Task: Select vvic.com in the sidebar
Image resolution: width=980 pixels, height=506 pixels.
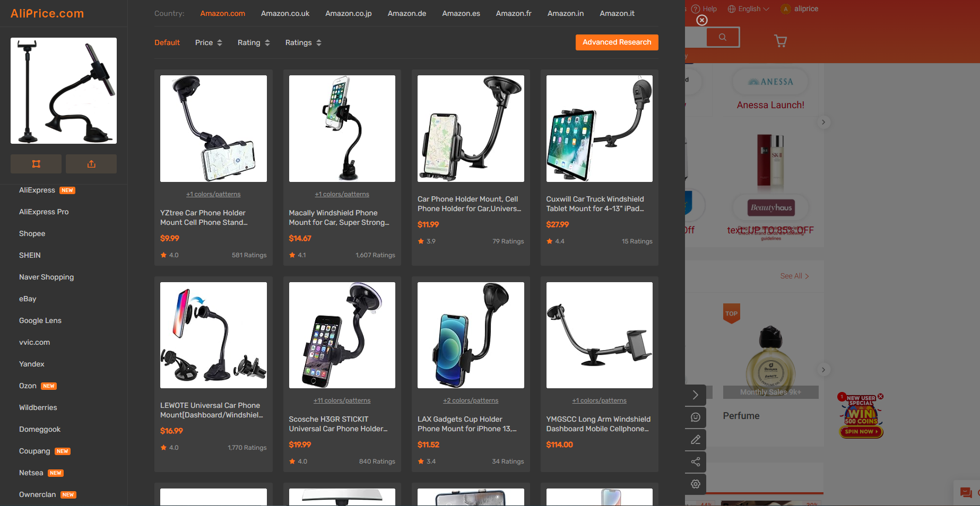Action: tap(34, 342)
